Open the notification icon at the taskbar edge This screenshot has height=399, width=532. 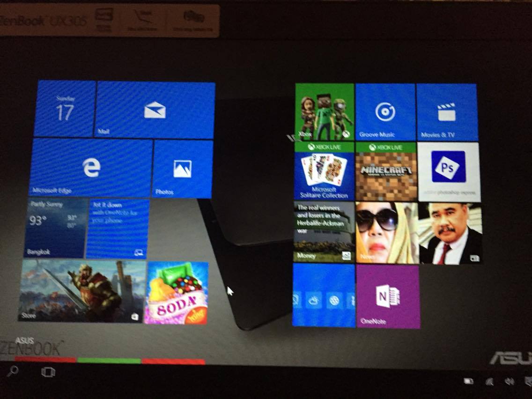point(528,382)
